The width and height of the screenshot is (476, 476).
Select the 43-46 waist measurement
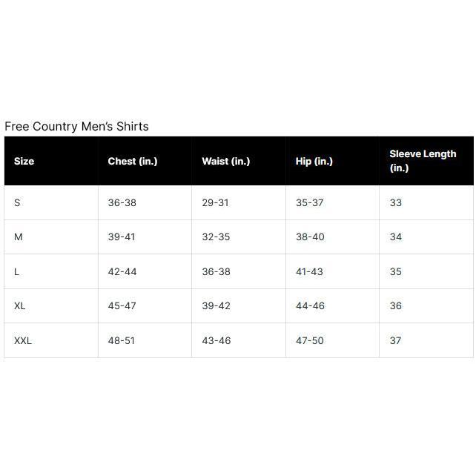click(x=216, y=341)
